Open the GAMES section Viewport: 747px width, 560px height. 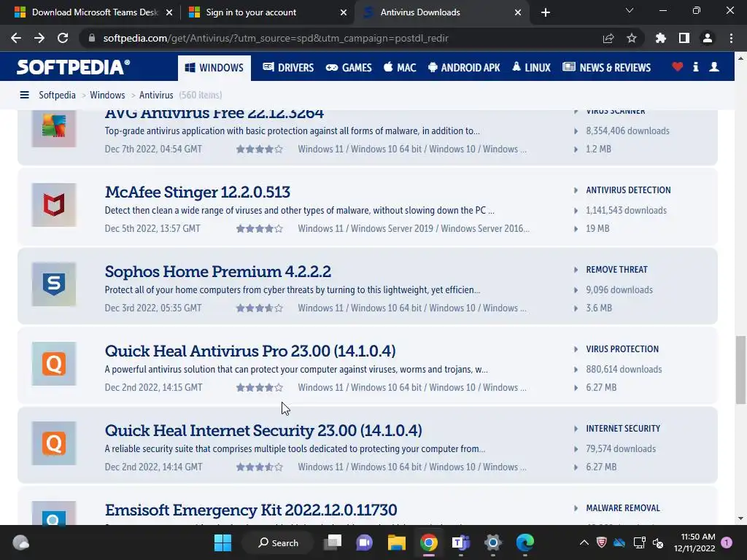click(x=349, y=68)
